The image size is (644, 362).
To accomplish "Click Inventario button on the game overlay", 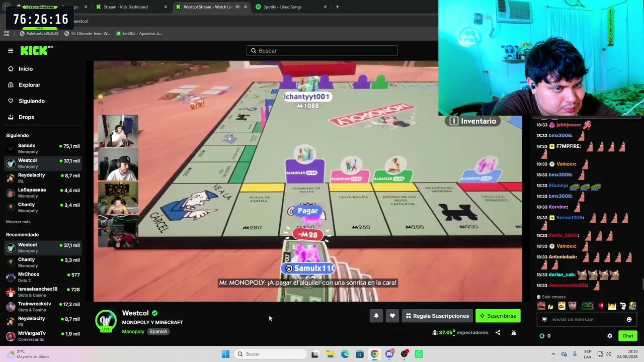I will click(473, 121).
